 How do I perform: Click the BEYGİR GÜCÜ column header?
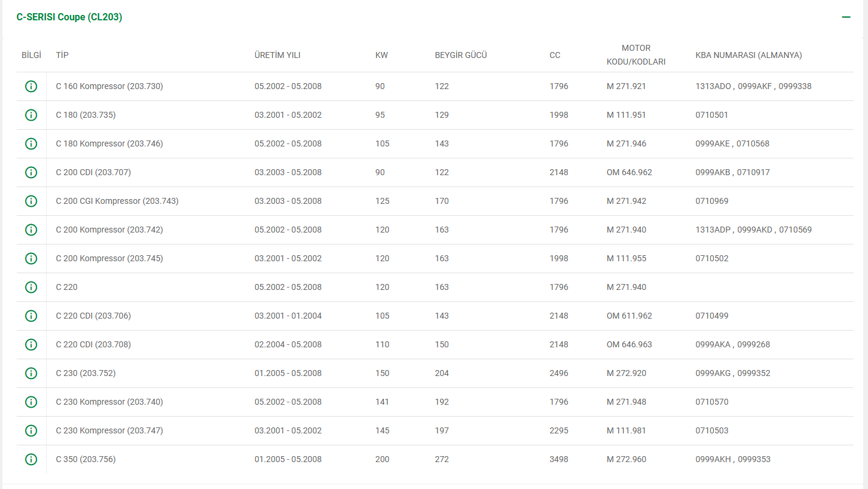[461, 55]
